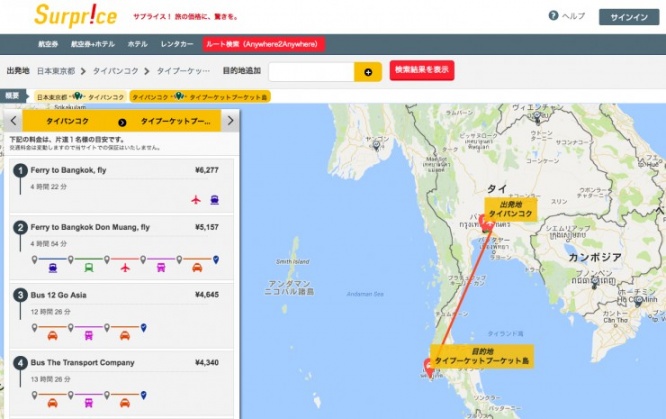Image resolution: width=666 pixels, height=419 pixels.
Task: Click the plane icon in route 1
Action: tap(196, 199)
